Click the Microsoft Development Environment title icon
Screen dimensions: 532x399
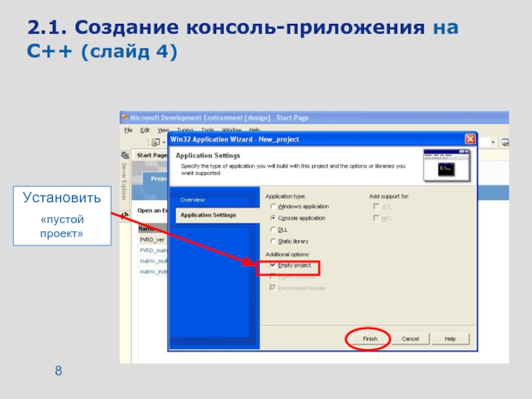125,118
